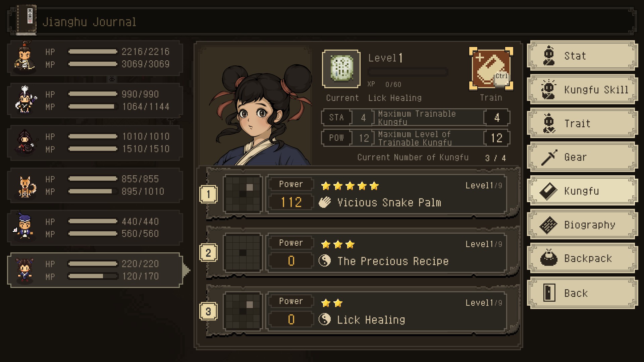644x362 pixels.
Task: Click the Back button
Action: point(582,293)
